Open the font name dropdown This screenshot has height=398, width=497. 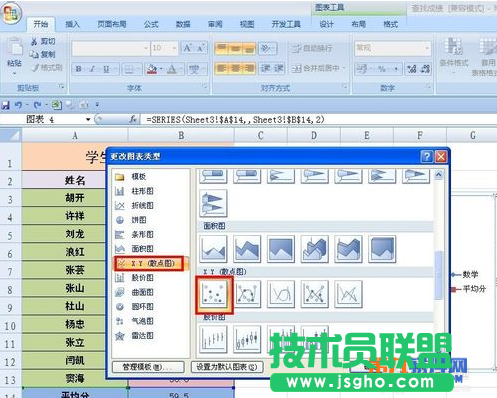coord(146,48)
